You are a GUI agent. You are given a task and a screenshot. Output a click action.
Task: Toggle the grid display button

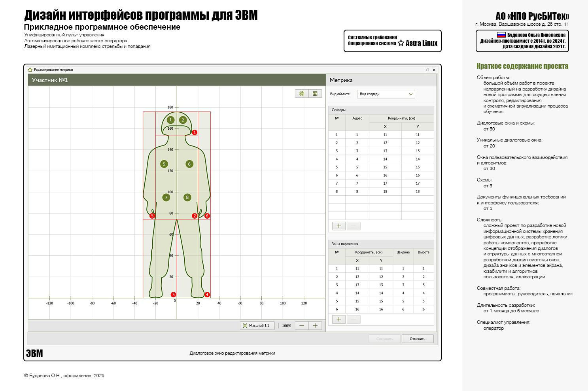click(315, 94)
